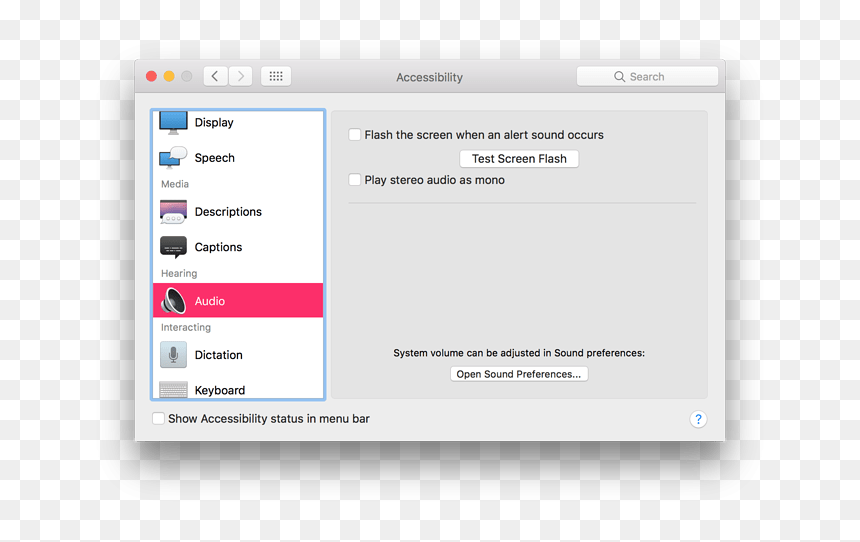
Task: Open Sound Preferences button
Action: click(519, 374)
